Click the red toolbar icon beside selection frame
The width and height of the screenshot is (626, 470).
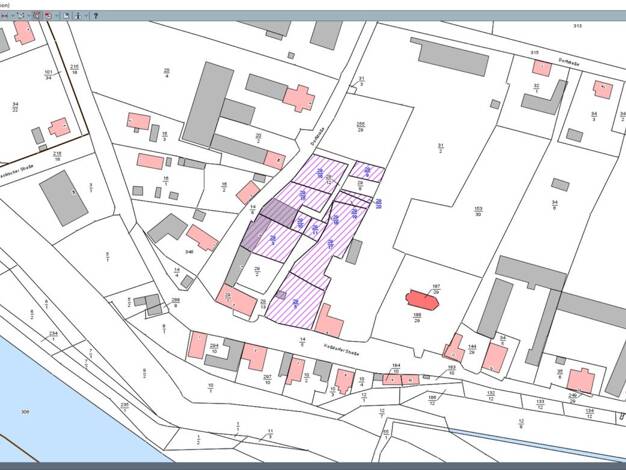37,16
